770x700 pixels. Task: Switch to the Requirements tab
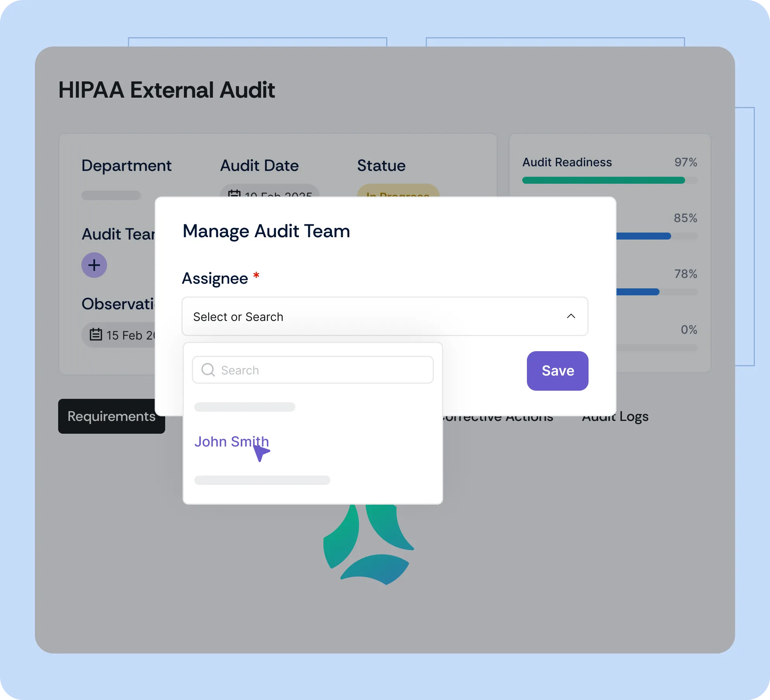pyautogui.click(x=111, y=416)
